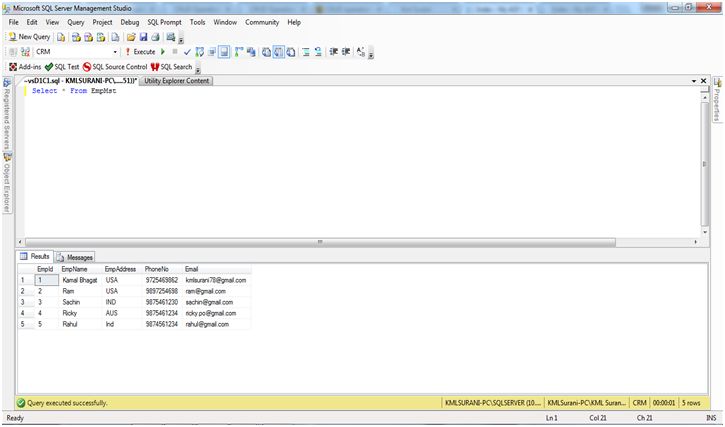Click the Print icon in the standard toolbar
Screen dimensions: 725x427
[156, 37]
